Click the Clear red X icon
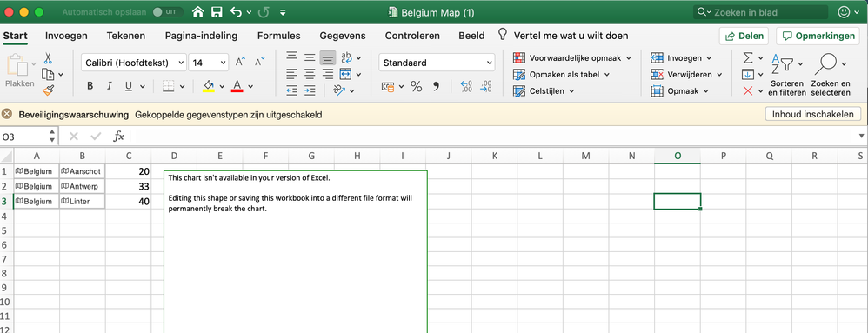868x333 pixels. 748,90
